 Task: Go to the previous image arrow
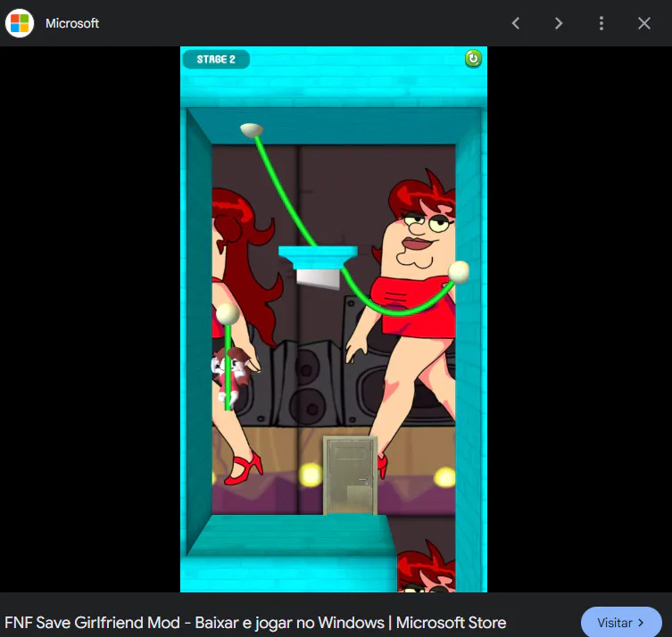516,23
